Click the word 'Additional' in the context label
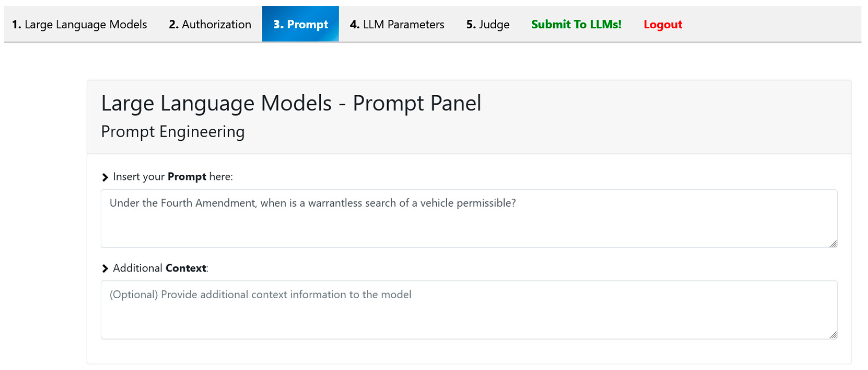The height and width of the screenshot is (370, 868). pyautogui.click(x=137, y=268)
